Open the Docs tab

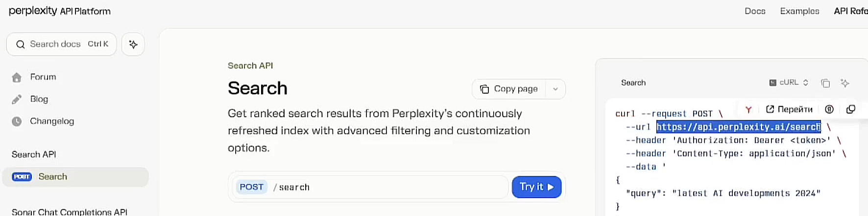click(x=755, y=11)
